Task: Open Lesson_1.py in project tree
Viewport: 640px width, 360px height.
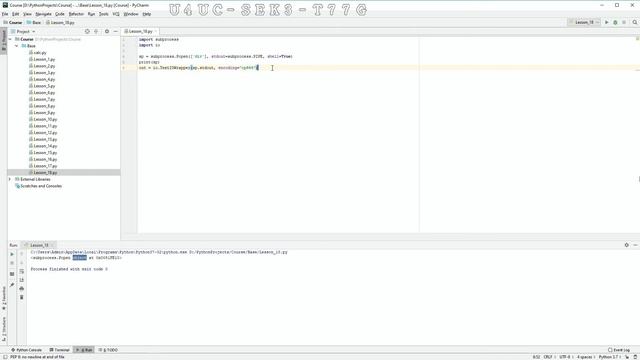Action: coord(42,59)
